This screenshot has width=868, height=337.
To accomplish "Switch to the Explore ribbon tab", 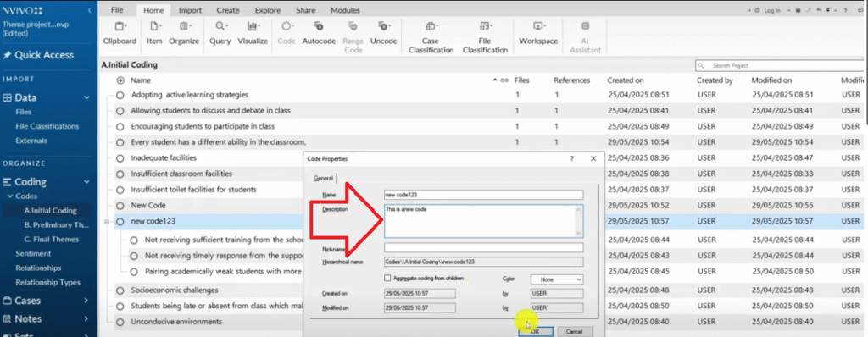I will tap(268, 10).
